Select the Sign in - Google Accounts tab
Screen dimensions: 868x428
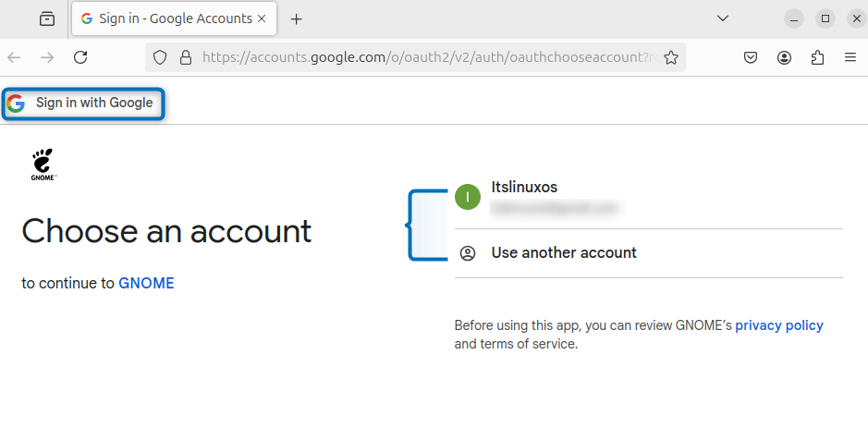tap(174, 18)
